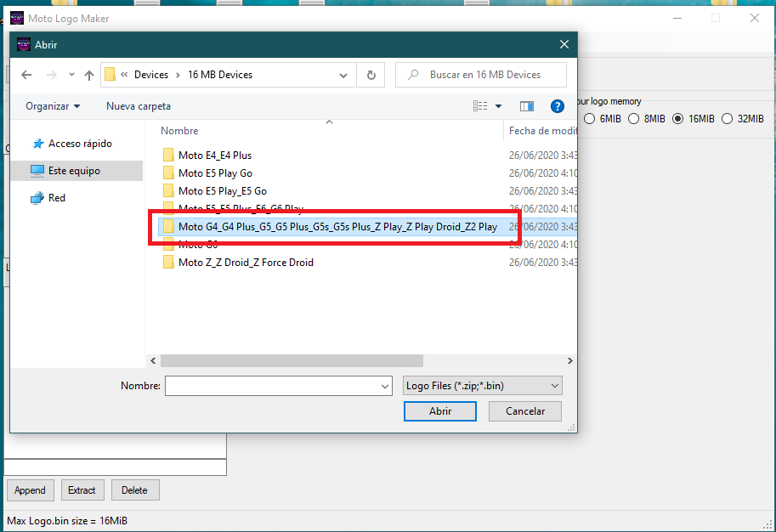Viewport: 776px width, 532px height.
Task: Click the 16 MB Devices breadcrumb
Action: coord(220,75)
